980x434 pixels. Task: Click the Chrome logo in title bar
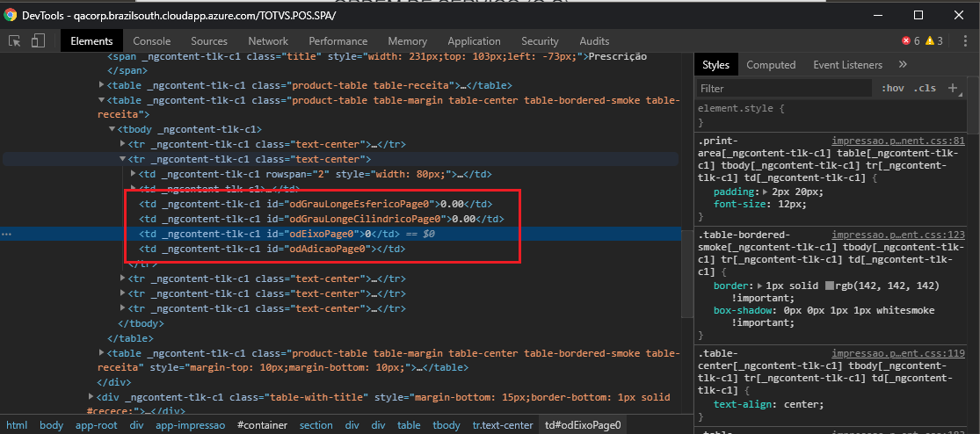click(x=11, y=15)
